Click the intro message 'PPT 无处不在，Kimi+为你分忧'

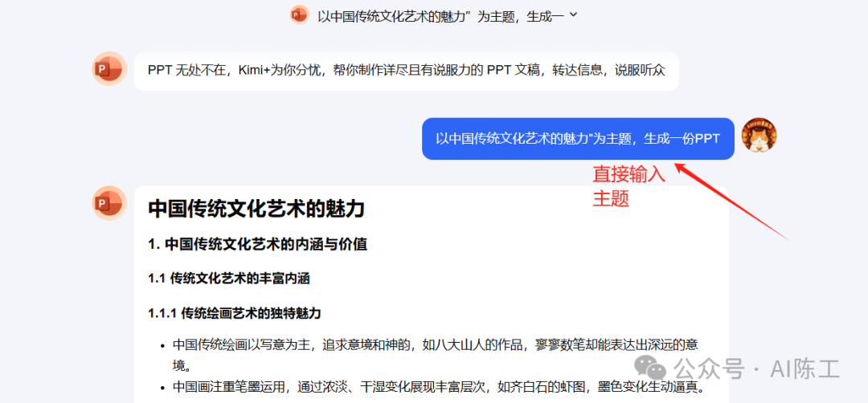pos(407,71)
